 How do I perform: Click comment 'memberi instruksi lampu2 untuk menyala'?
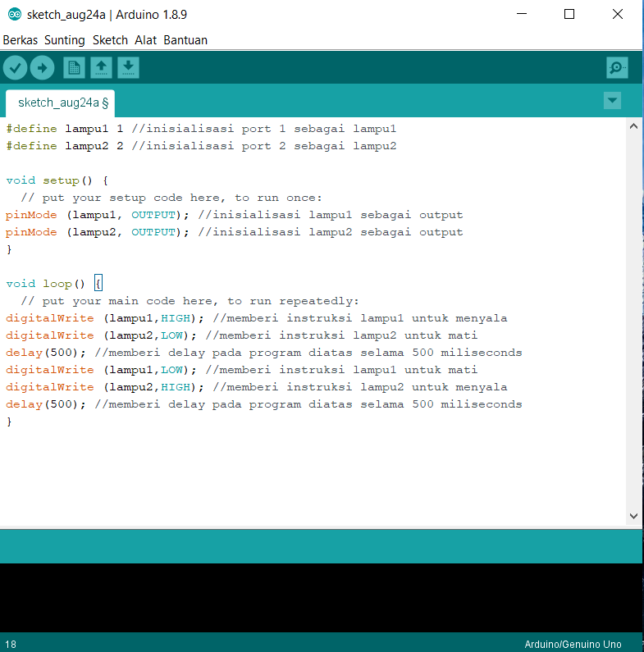(360, 388)
